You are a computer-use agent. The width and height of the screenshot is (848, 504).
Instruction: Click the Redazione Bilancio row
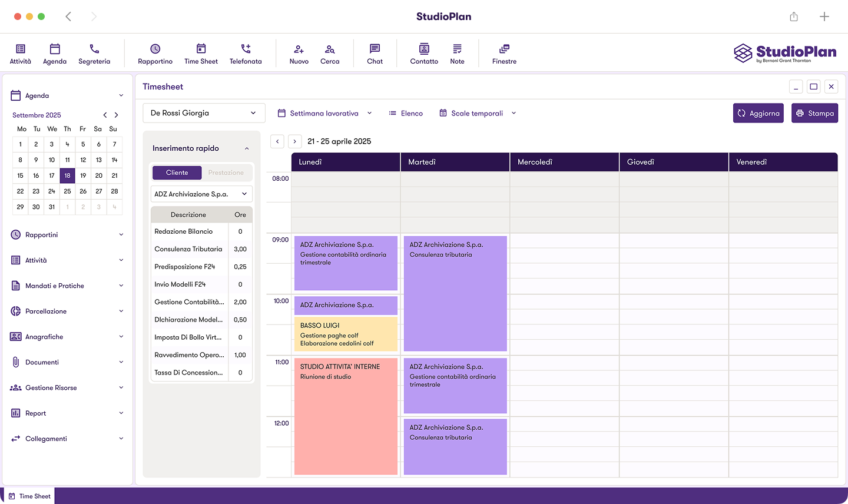tap(201, 231)
